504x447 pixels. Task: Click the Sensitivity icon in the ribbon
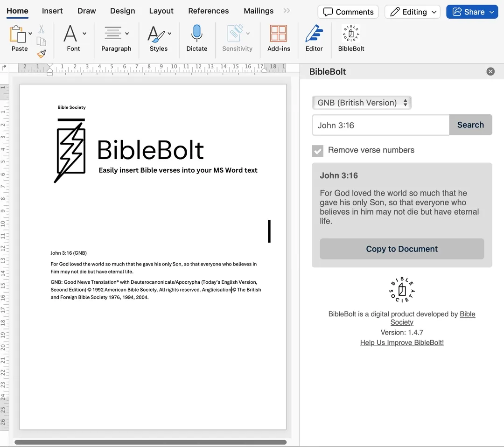[234, 34]
